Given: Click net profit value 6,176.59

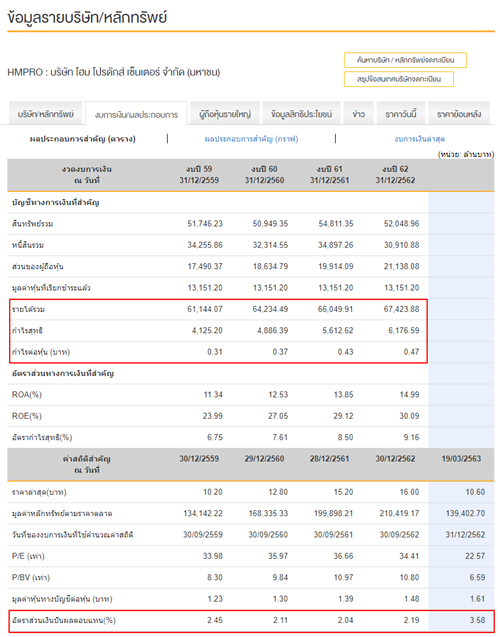Looking at the screenshot, I should coord(404,331).
